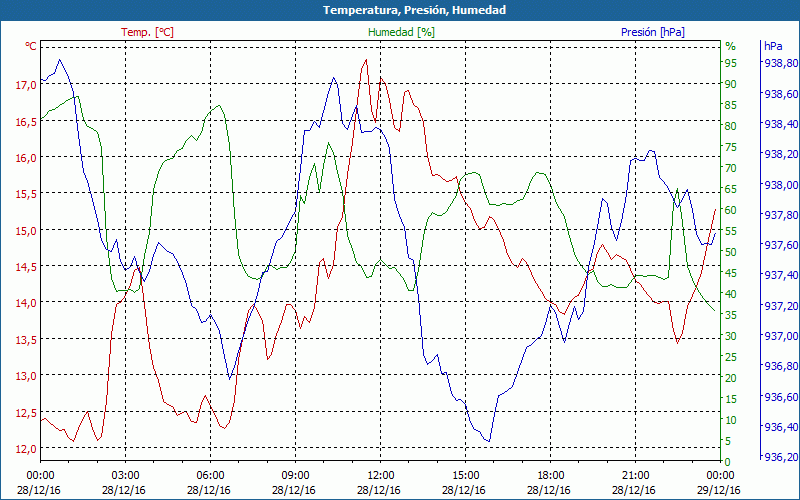Image resolution: width=800 pixels, height=500 pixels.
Task: Click the 75 humidity axis value
Action: click(x=731, y=146)
